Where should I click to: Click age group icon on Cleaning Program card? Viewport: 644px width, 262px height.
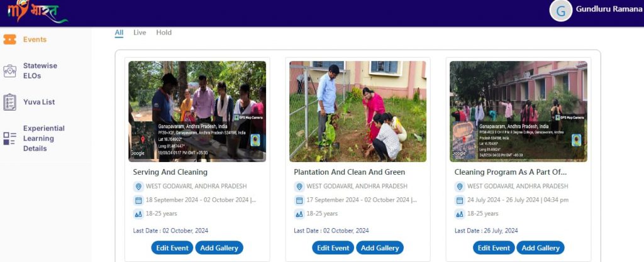pos(460,214)
